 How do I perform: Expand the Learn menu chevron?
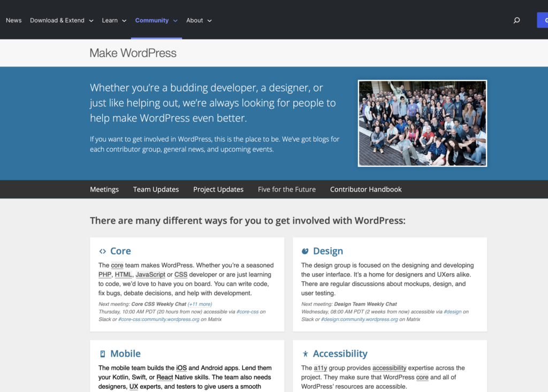124,21
